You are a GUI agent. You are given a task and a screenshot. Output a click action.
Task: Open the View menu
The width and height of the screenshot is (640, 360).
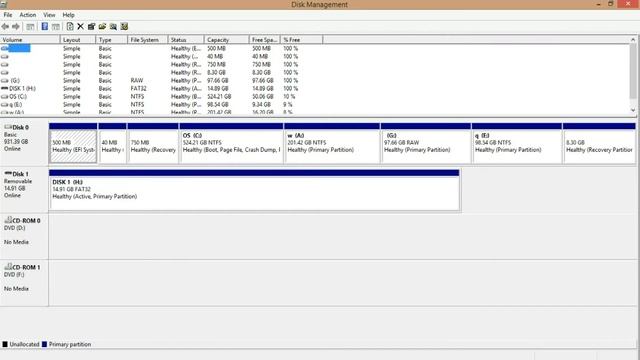(x=49, y=15)
